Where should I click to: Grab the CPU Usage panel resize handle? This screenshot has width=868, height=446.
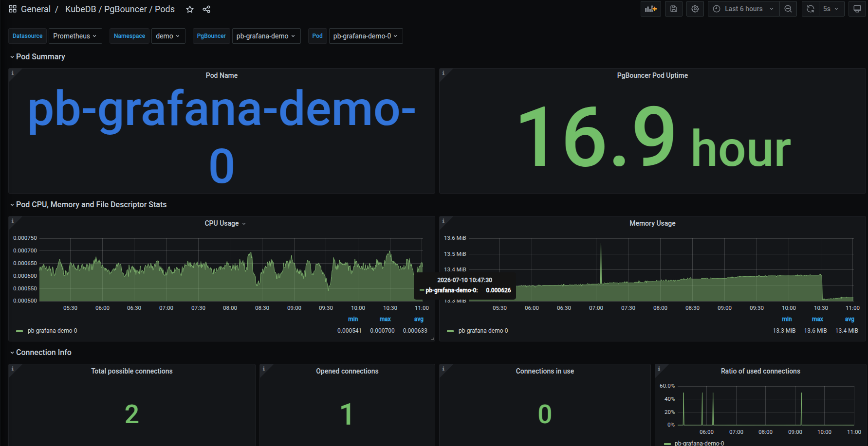click(x=432, y=339)
